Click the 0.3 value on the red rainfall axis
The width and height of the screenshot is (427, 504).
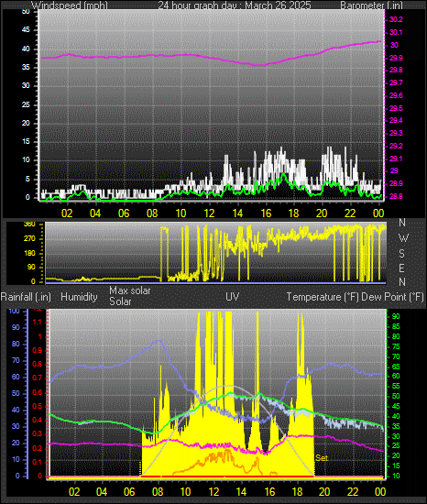tap(37, 434)
